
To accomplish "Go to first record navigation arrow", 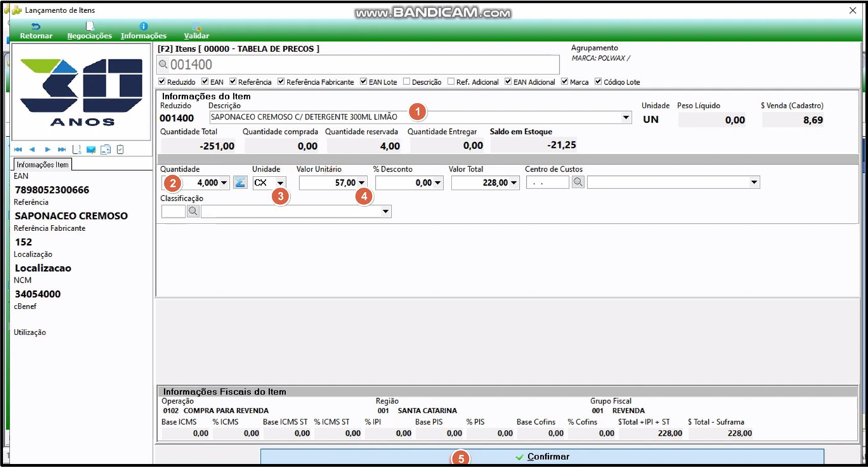I will click(x=19, y=149).
